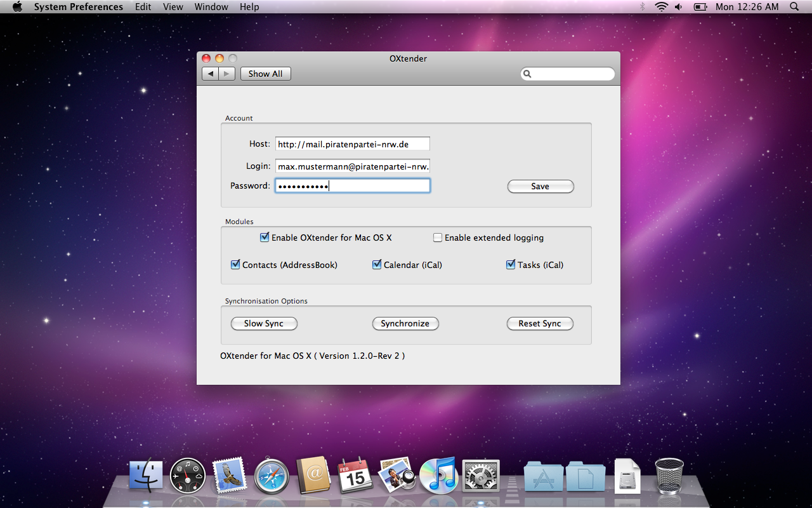812x508 pixels.
Task: Open Address Book in the Dock
Action: (x=313, y=476)
